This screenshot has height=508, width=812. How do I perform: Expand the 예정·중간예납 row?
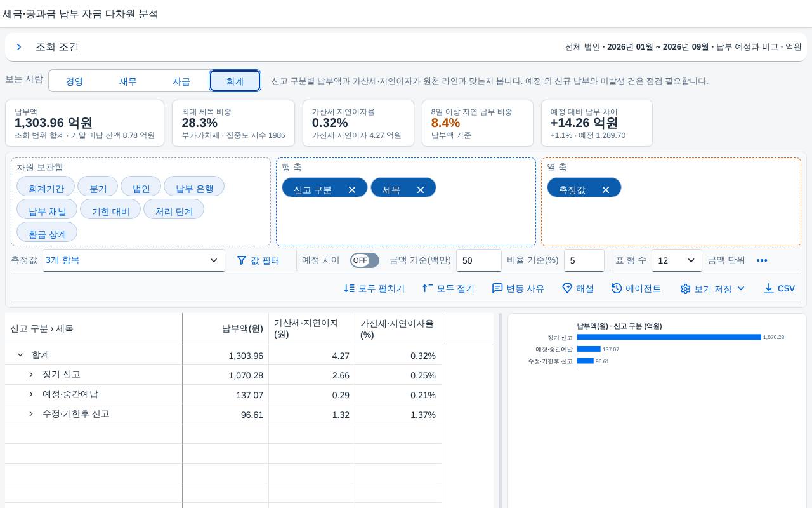click(31, 394)
